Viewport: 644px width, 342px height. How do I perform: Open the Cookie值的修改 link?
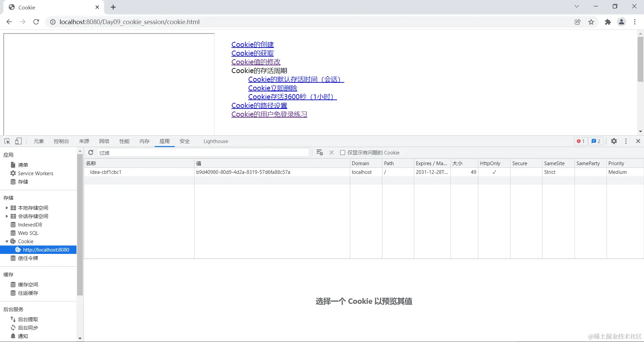coord(256,62)
